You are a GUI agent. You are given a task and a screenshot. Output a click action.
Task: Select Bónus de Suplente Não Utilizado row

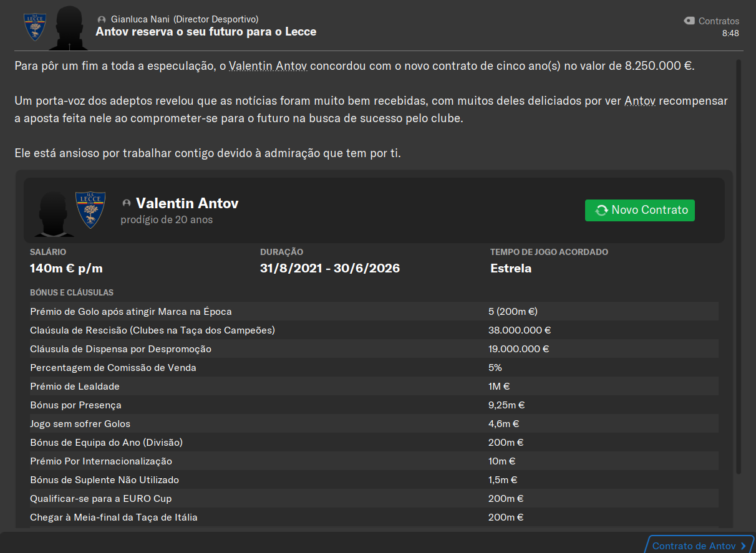[x=374, y=479]
